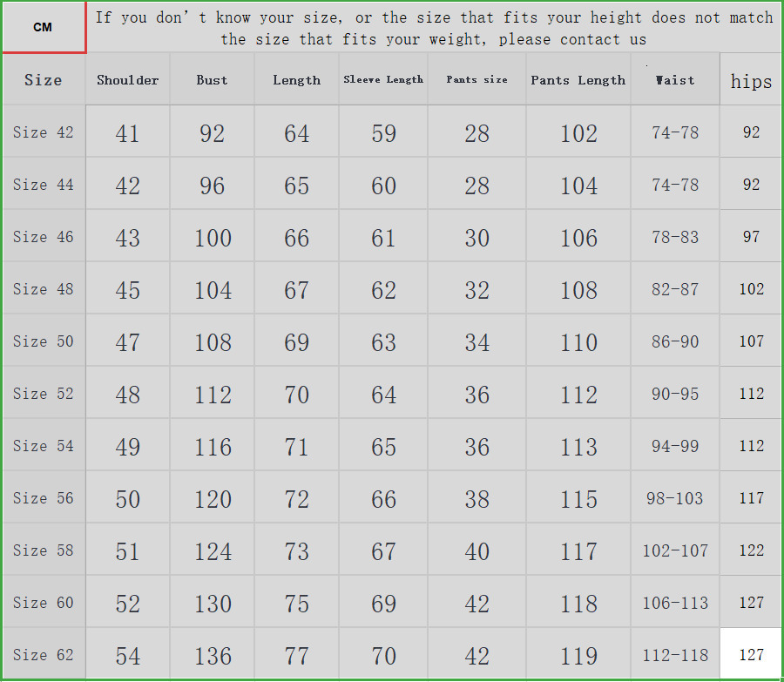784x682 pixels.
Task: Click the white highlighted hips cell for Size 62
Action: pos(751,655)
